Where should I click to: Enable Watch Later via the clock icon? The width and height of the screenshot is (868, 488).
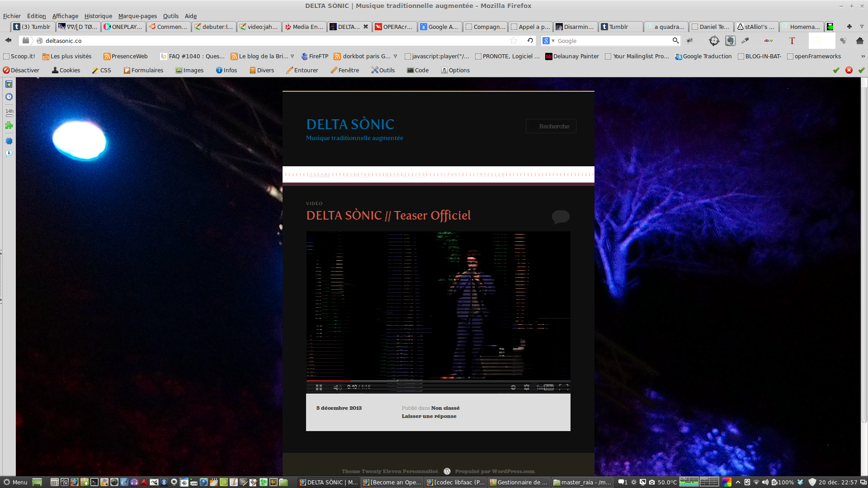pyautogui.click(x=513, y=387)
